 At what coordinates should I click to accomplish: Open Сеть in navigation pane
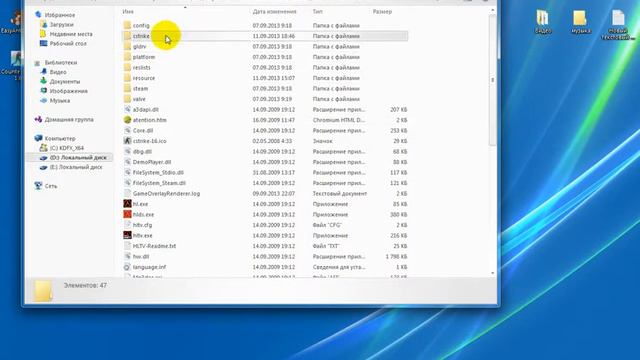coord(51,186)
